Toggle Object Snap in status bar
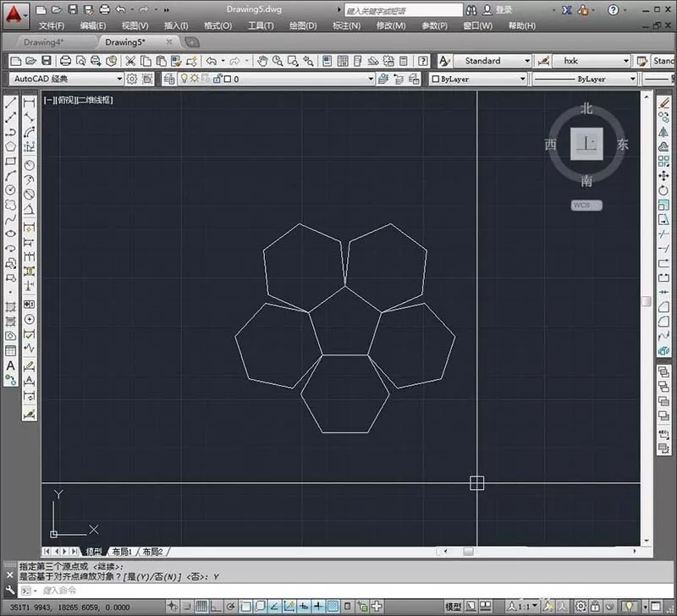 tap(245, 607)
